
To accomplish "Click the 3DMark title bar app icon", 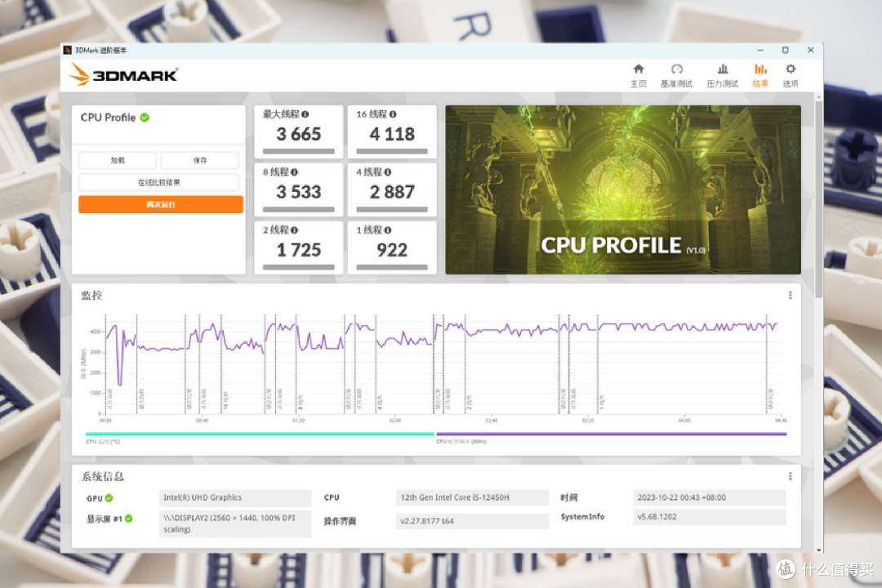I will (68, 50).
